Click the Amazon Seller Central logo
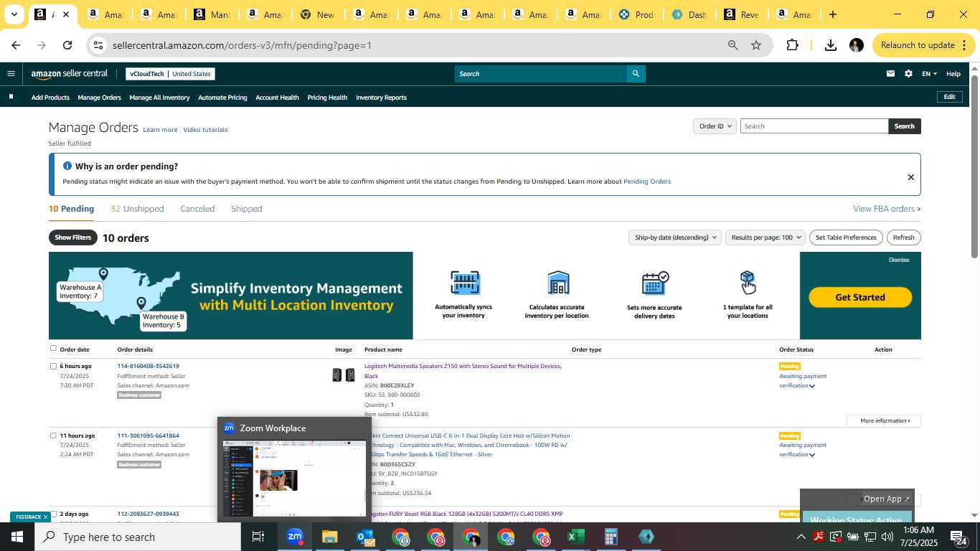The width and height of the screenshot is (980, 551). pyautogui.click(x=69, y=73)
